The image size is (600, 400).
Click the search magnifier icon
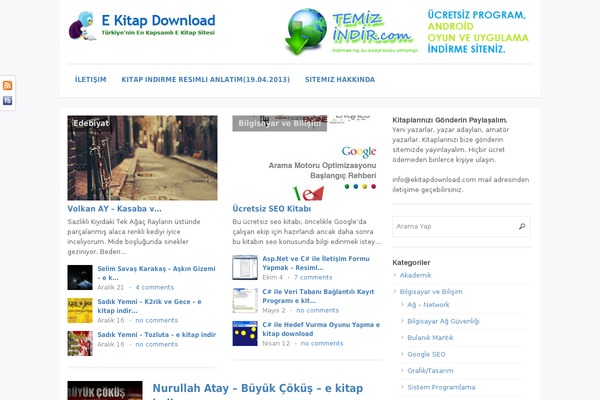click(522, 226)
